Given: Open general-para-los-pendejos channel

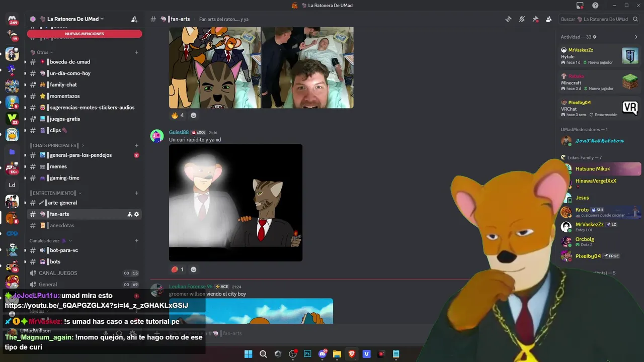Looking at the screenshot, I should 84,155.
